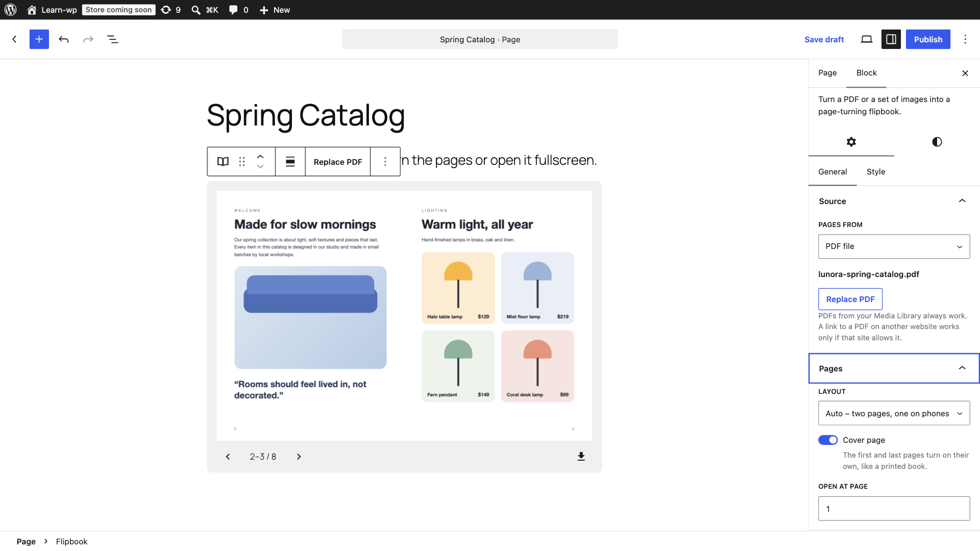Open the editor options menu
980x551 pixels.
pyautogui.click(x=965, y=39)
